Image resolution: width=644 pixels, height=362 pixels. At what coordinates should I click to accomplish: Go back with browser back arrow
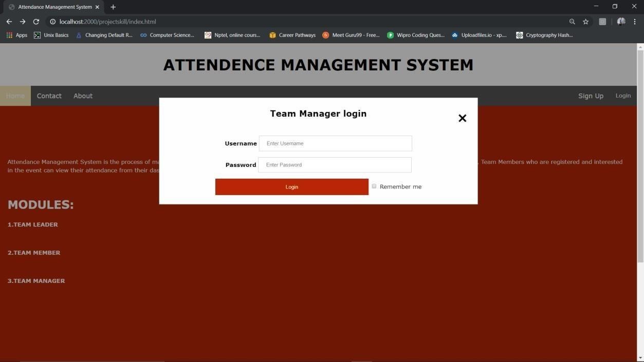9,22
